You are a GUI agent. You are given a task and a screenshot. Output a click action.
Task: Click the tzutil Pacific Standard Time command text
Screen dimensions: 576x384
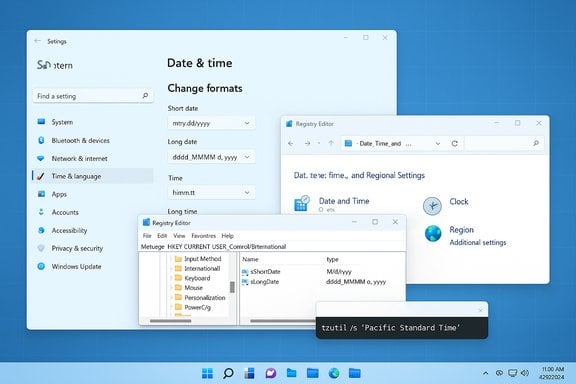(x=390, y=328)
